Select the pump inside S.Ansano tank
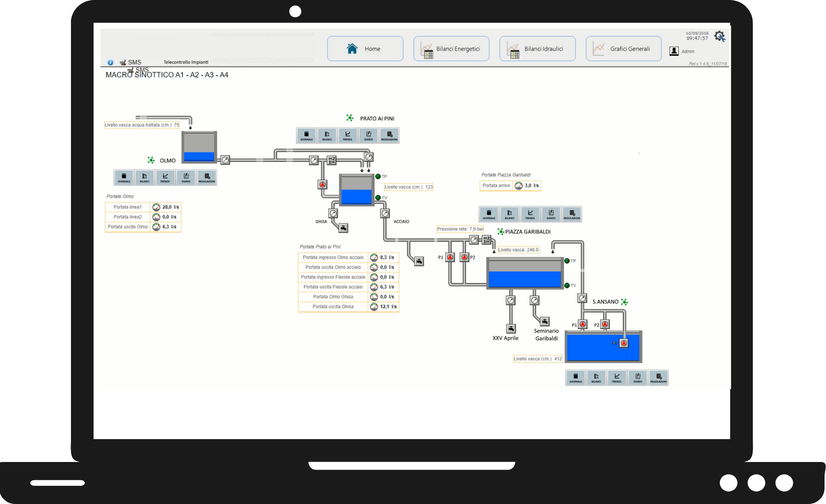The height and width of the screenshot is (504, 826). [x=624, y=343]
